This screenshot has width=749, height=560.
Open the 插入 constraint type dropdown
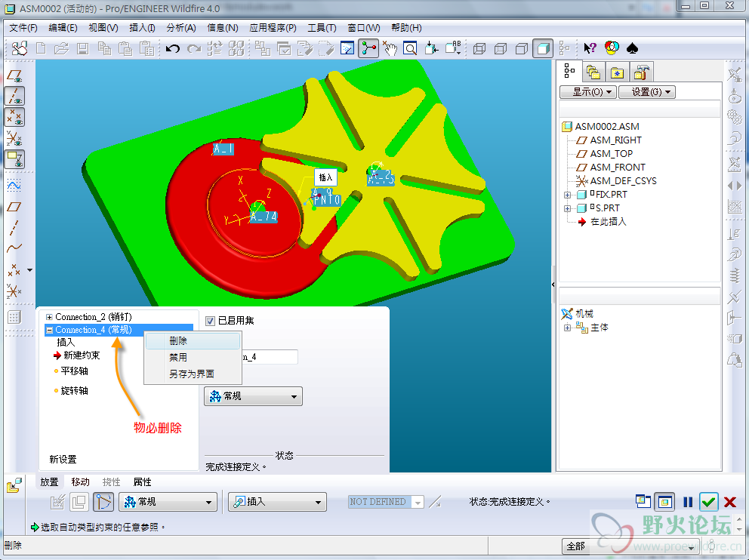point(277,502)
